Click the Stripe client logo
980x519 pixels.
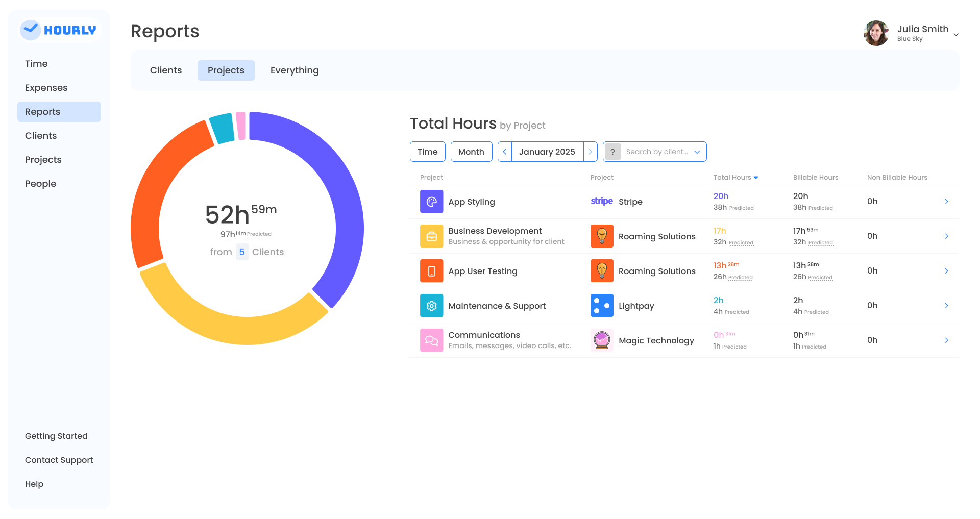[602, 202]
